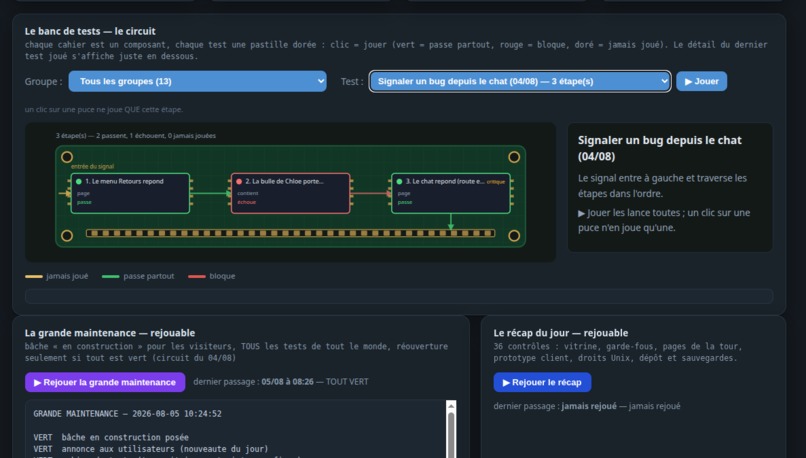
Task: Click hint "un clic sur une puce ne joue QUE cette étape"
Action: tap(104, 109)
